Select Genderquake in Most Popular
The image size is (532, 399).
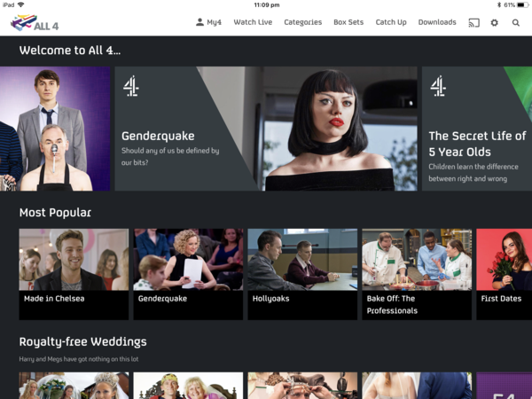[x=188, y=274]
